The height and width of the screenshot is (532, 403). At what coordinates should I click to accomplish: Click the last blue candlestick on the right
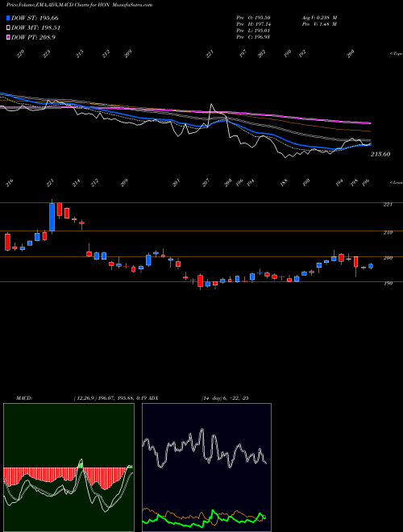coord(371,266)
